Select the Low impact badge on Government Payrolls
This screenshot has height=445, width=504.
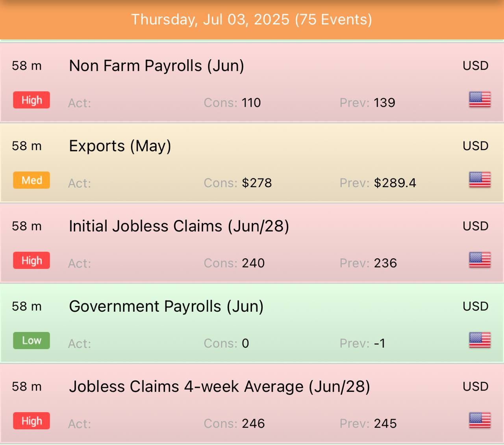tap(31, 341)
